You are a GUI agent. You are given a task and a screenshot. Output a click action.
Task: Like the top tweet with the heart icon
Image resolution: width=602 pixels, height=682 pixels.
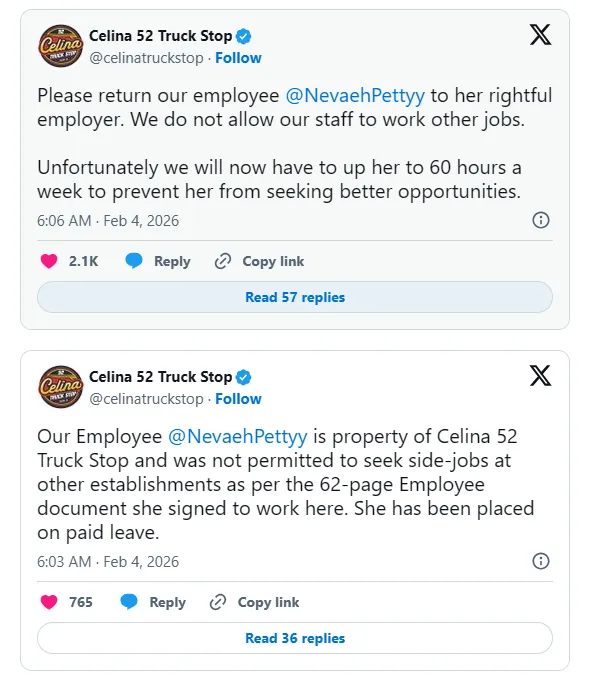coord(48,261)
